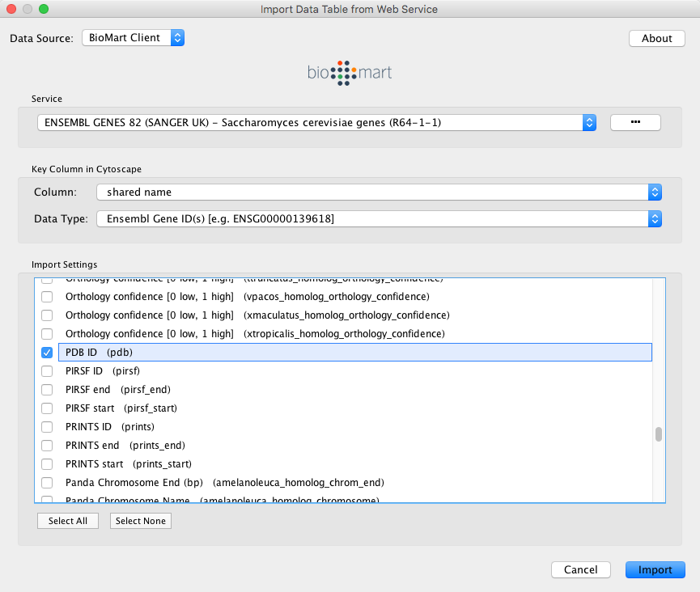The height and width of the screenshot is (592, 700).
Task: Open the Data Source dropdown
Action: coord(134,38)
